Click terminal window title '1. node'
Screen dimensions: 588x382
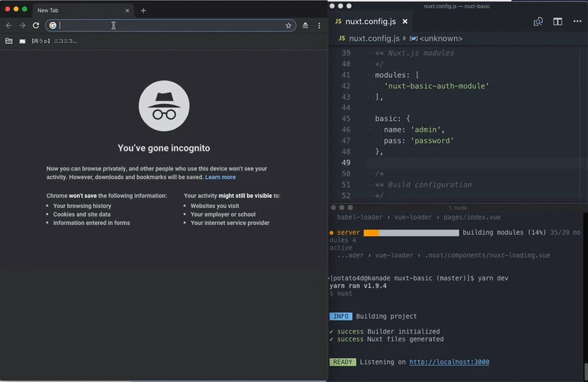click(x=458, y=207)
